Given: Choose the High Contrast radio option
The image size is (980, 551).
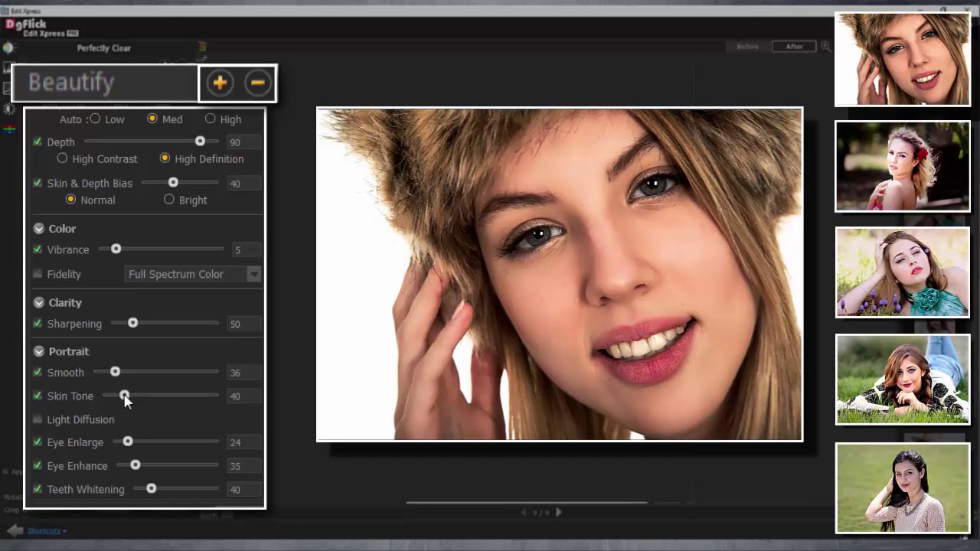Looking at the screenshot, I should point(62,158).
